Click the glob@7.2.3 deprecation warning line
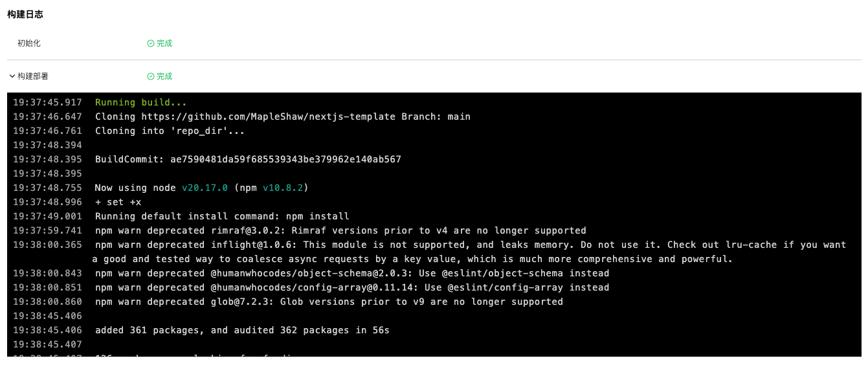Viewport: 868px width, 365px height. click(x=329, y=302)
